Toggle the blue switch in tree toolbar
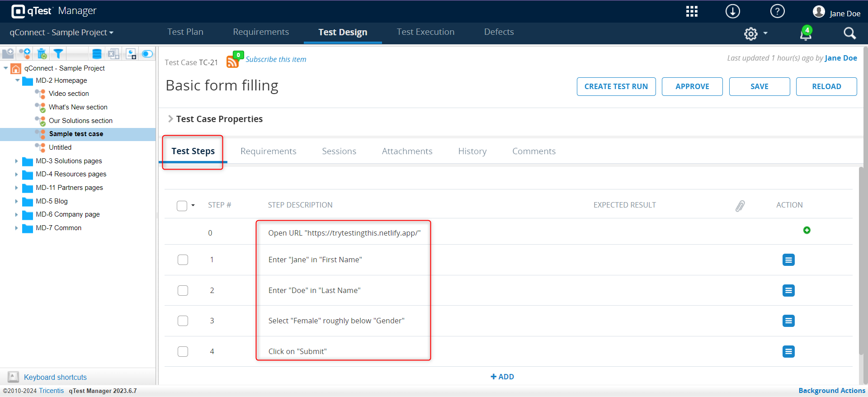 [x=147, y=54]
